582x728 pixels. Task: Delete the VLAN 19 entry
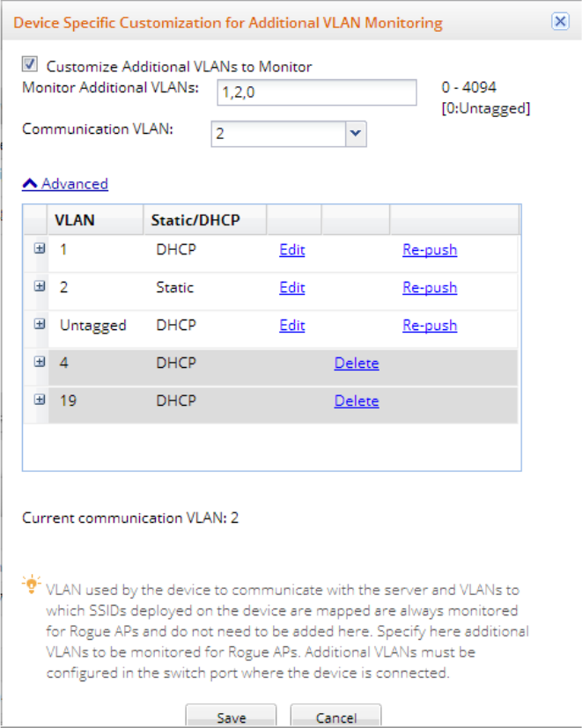(x=356, y=401)
